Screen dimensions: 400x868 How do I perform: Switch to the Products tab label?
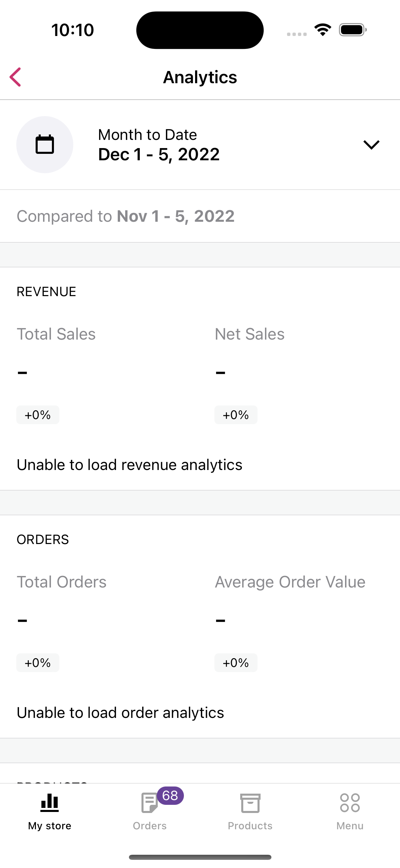pyautogui.click(x=250, y=826)
